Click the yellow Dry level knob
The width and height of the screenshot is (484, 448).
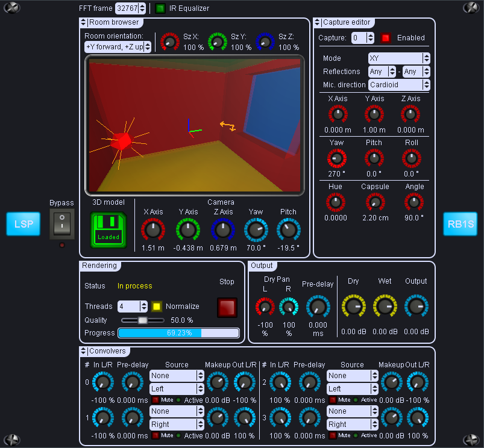353,306
